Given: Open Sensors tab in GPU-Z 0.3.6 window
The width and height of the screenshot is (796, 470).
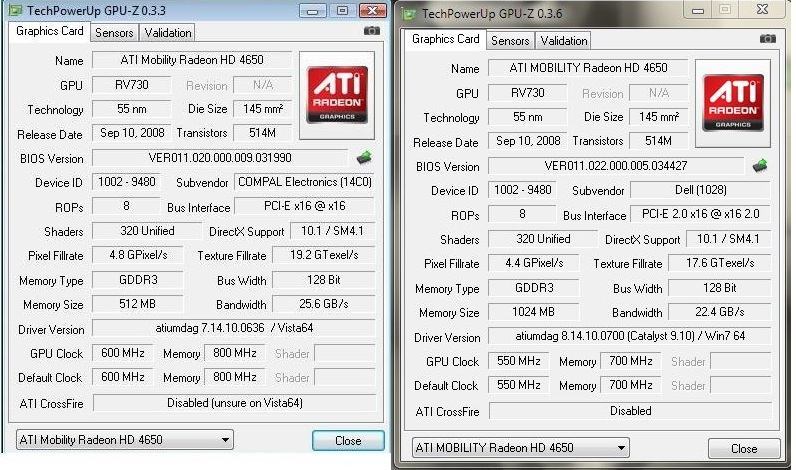Looking at the screenshot, I should tap(510, 41).
